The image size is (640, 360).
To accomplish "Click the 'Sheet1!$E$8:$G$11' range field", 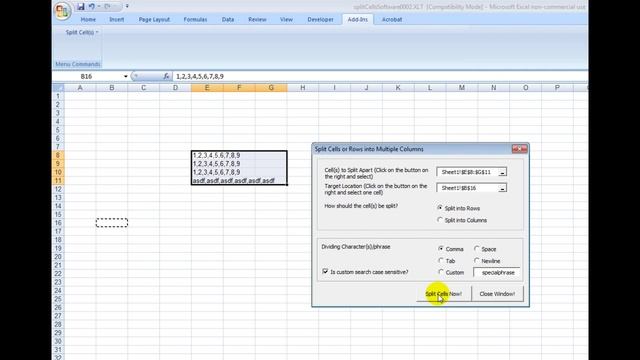I will click(467, 173).
